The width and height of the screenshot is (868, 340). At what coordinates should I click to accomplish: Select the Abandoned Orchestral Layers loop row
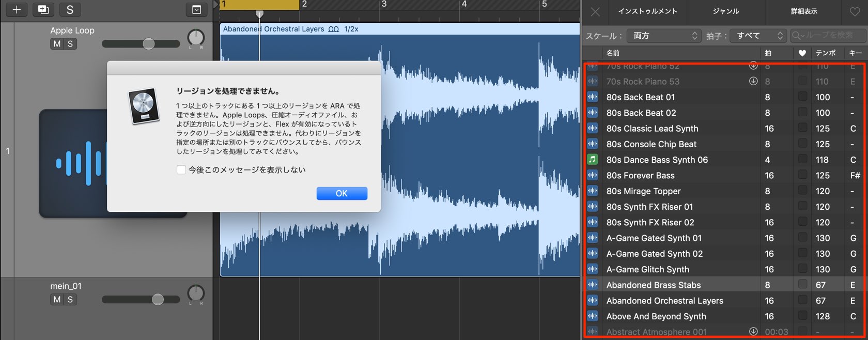pos(725,300)
